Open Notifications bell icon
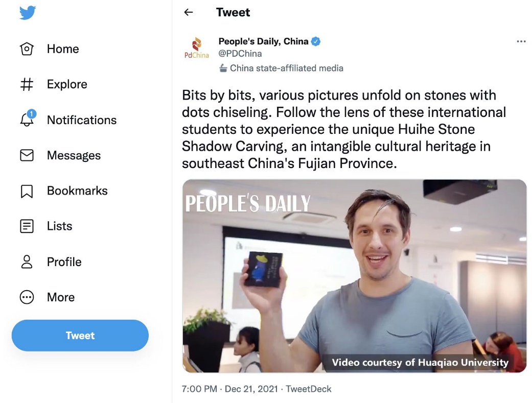 pyautogui.click(x=27, y=120)
